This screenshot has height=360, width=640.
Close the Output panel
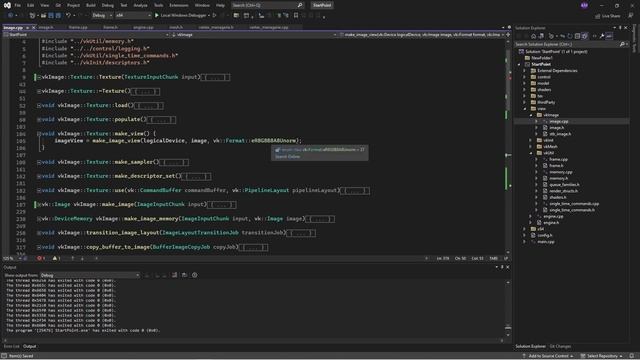(x=508, y=267)
